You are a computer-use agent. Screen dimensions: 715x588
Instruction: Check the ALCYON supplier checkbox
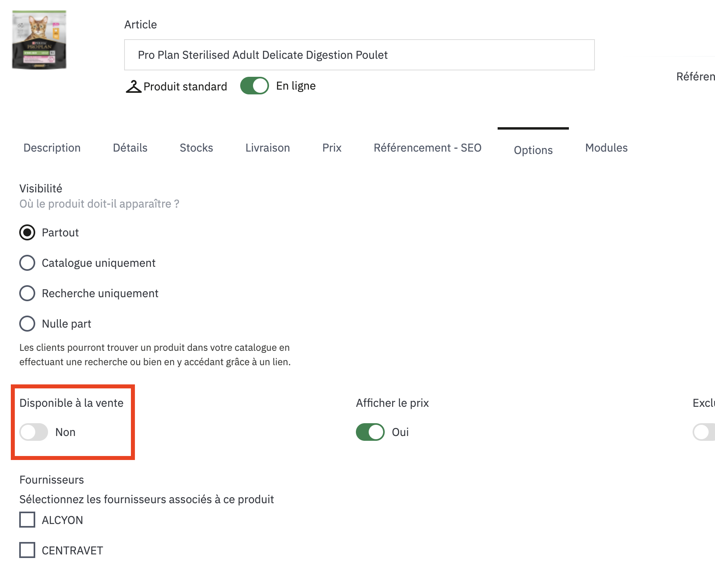(27, 520)
